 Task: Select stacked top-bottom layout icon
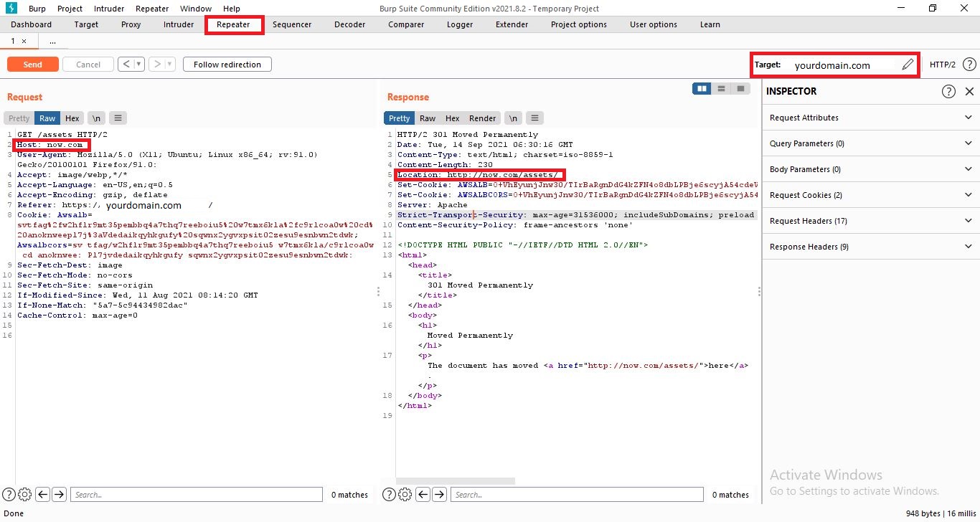pos(721,88)
